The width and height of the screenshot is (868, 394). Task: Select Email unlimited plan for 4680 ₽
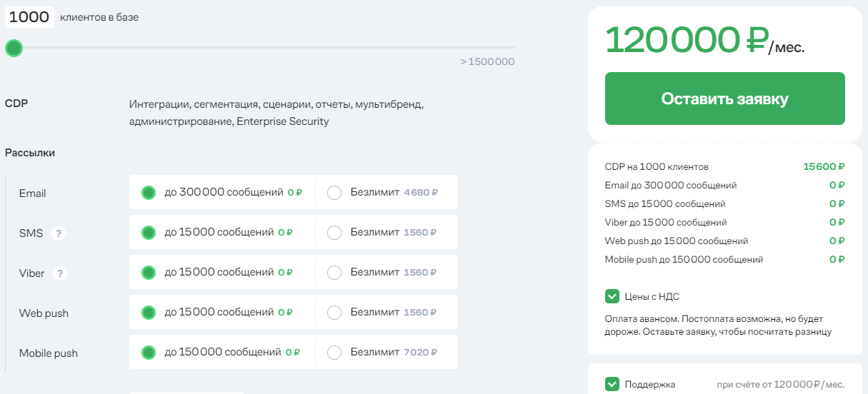[334, 193]
